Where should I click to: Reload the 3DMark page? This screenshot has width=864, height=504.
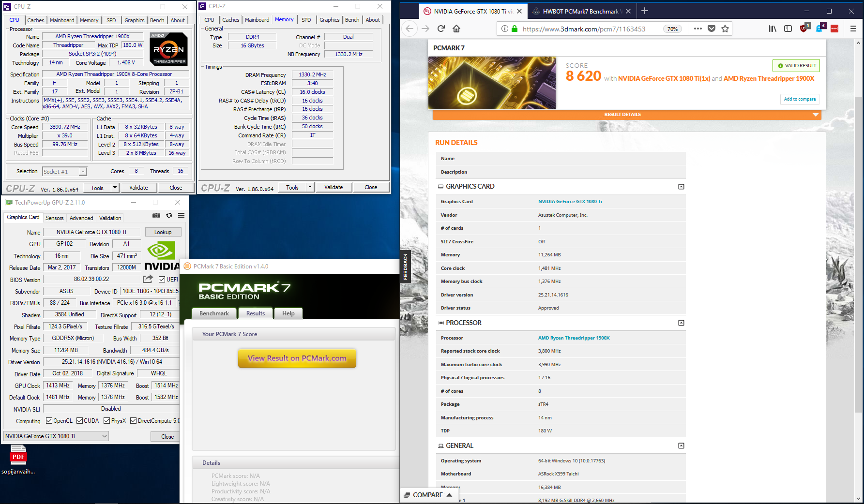[441, 29]
